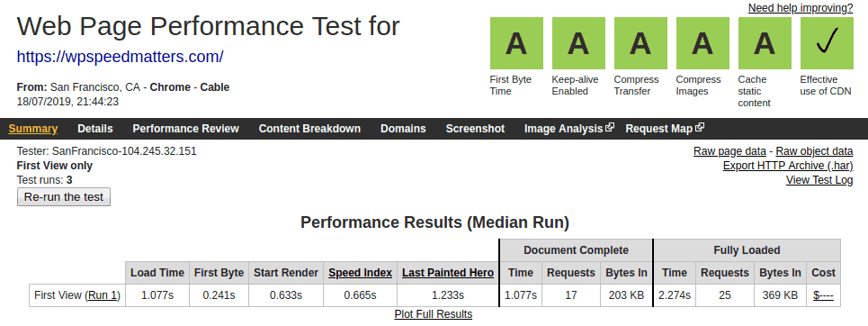Image resolution: width=868 pixels, height=326 pixels.
Task: Click the Tester SanFrancisco-104.245.32.151 text
Action: [106, 151]
